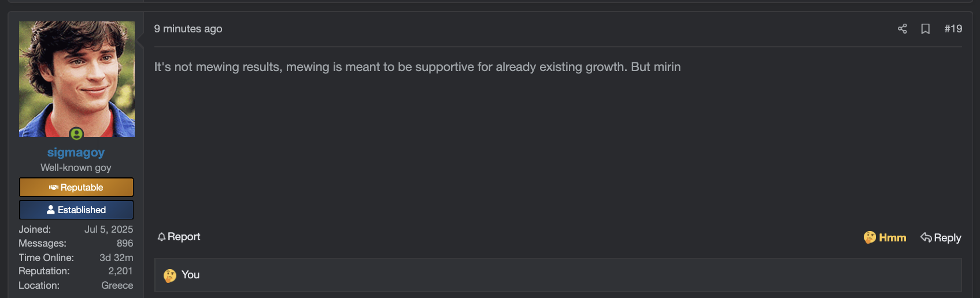
Task: Bookmark post #19 with the bookmark icon
Action: (x=925, y=29)
